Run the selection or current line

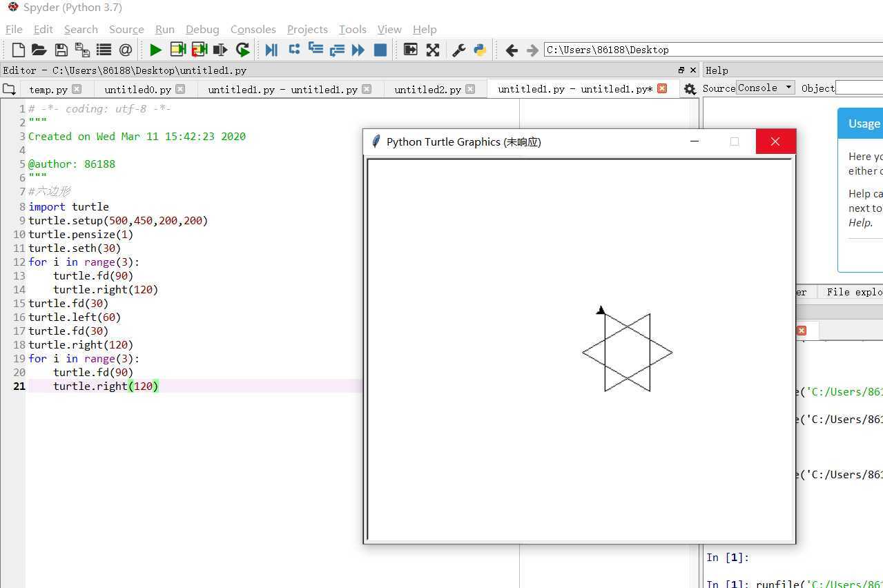tap(220, 50)
